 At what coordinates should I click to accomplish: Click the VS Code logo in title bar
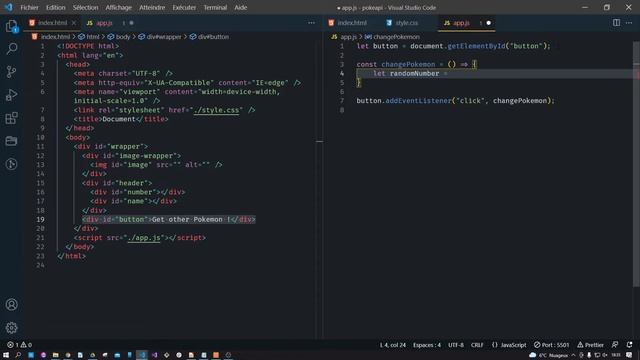[9, 7]
